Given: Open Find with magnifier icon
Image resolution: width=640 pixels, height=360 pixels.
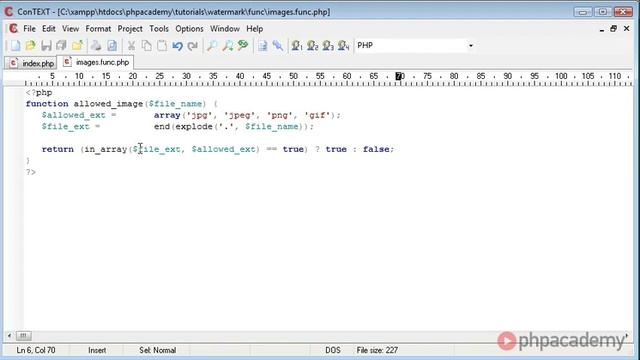Looking at the screenshot, I should pos(212,45).
